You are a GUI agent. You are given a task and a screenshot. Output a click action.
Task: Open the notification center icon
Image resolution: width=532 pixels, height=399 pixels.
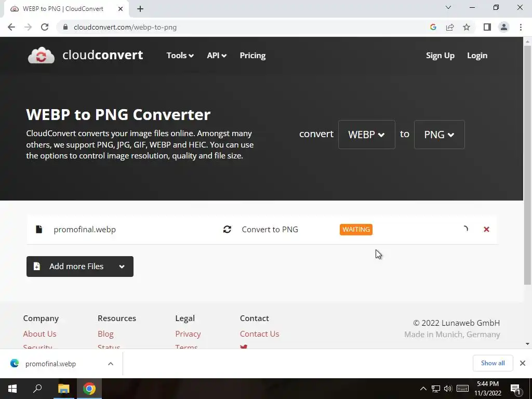click(x=516, y=389)
